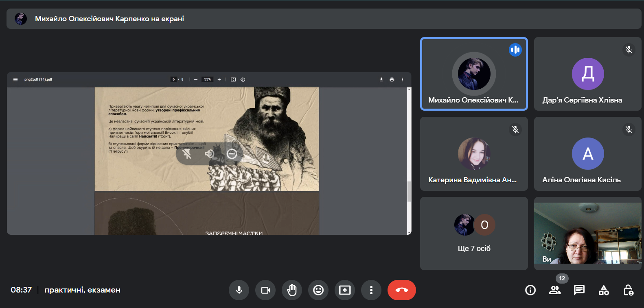Open host controls lock icon
The width and height of the screenshot is (644, 308).
coord(628,290)
